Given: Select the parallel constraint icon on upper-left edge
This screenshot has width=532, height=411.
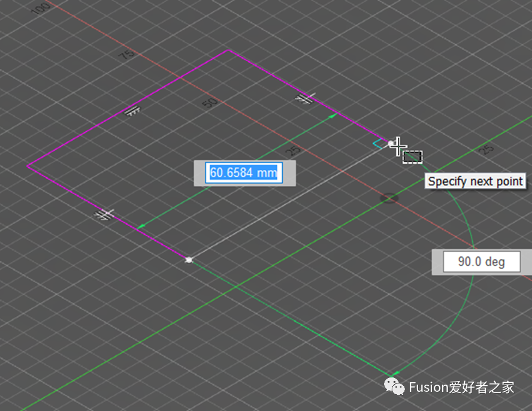Looking at the screenshot, I should pos(132,111).
